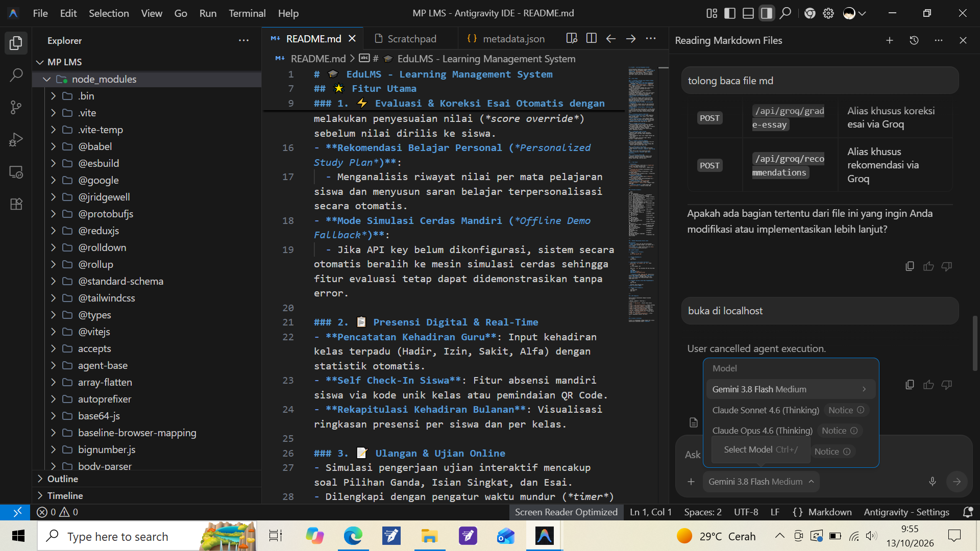
Task: Open the Run and Debug view
Action: (x=16, y=140)
